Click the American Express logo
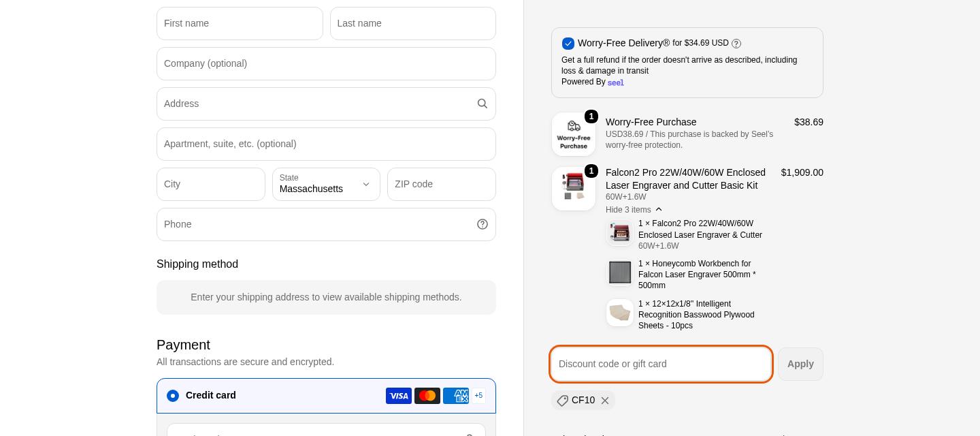The image size is (980, 436). pos(456,396)
